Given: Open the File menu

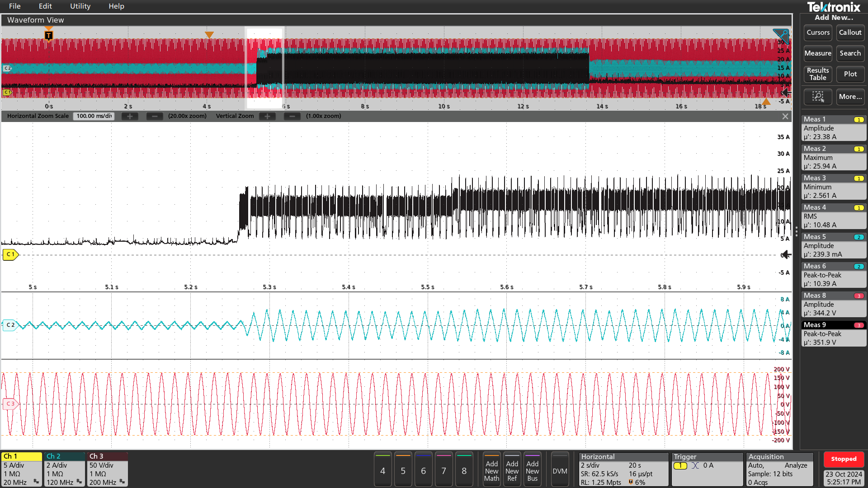Looking at the screenshot, I should click(x=14, y=6).
